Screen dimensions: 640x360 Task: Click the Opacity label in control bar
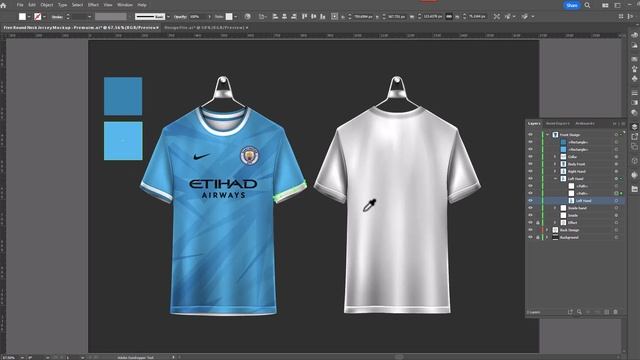point(180,17)
